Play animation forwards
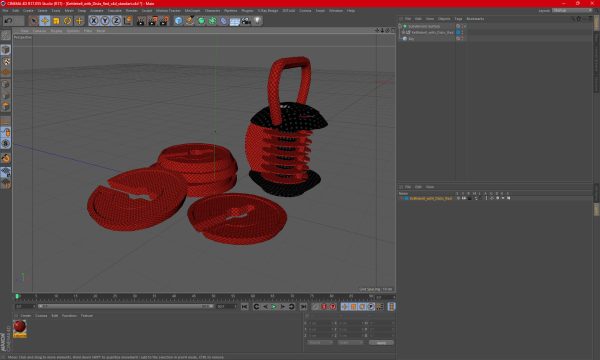600x360 pixels. pyautogui.click(x=274, y=307)
